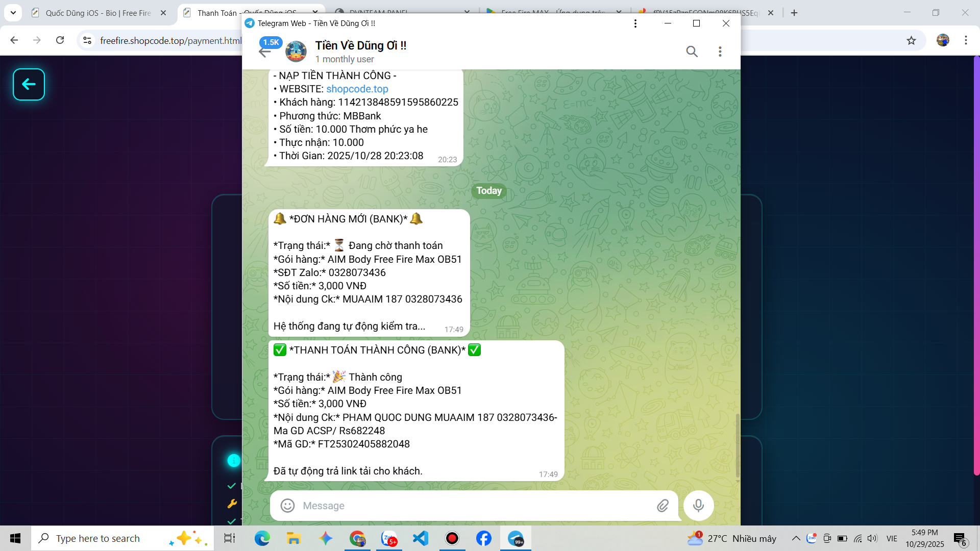The height and width of the screenshot is (551, 980).
Task: Bookmark this page with star icon
Action: coord(911,40)
